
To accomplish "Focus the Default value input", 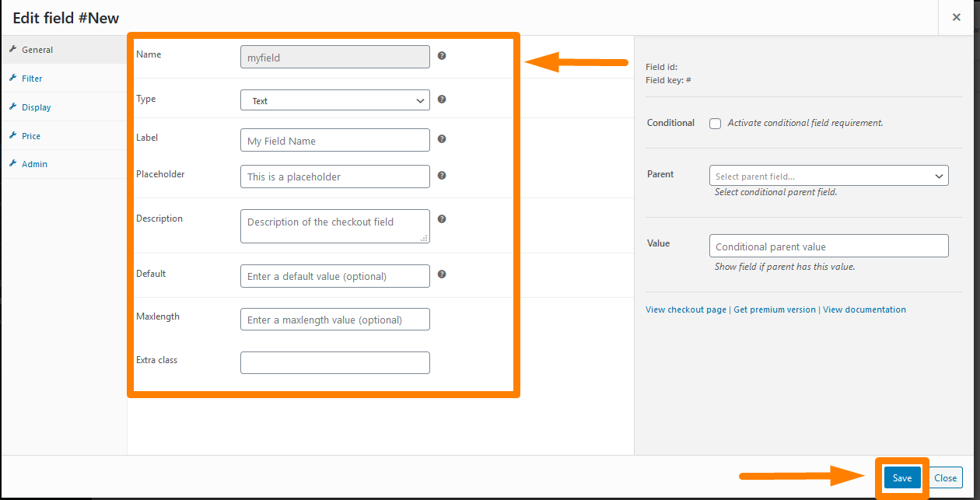I will pyautogui.click(x=335, y=276).
